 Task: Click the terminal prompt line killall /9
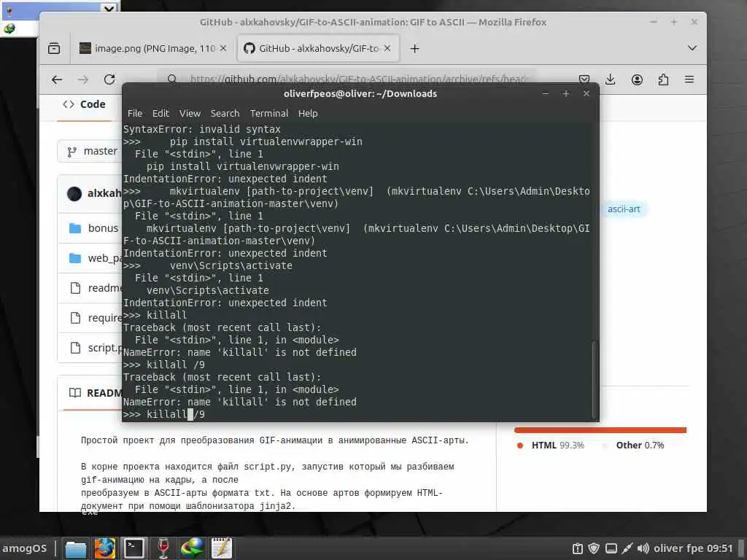click(x=164, y=414)
